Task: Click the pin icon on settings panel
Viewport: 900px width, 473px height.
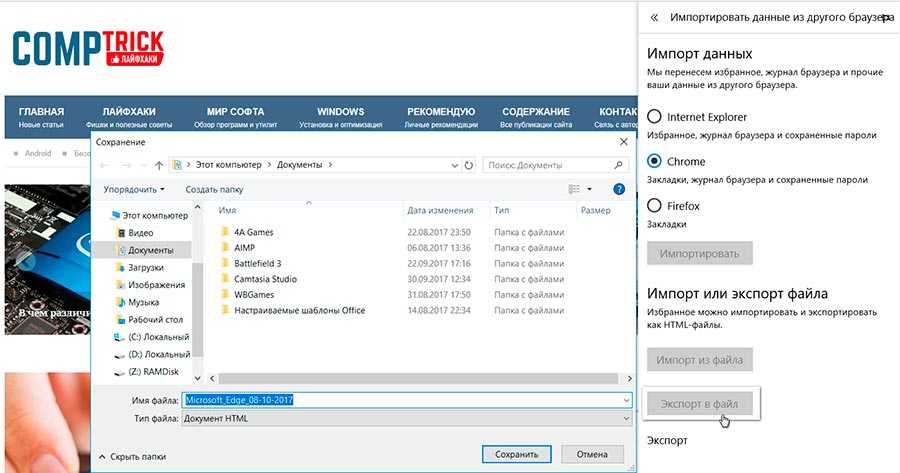Action: coord(889,18)
